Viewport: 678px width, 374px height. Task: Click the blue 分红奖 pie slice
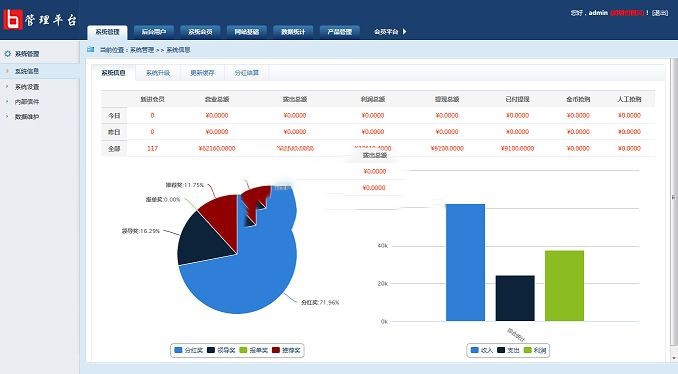251,277
